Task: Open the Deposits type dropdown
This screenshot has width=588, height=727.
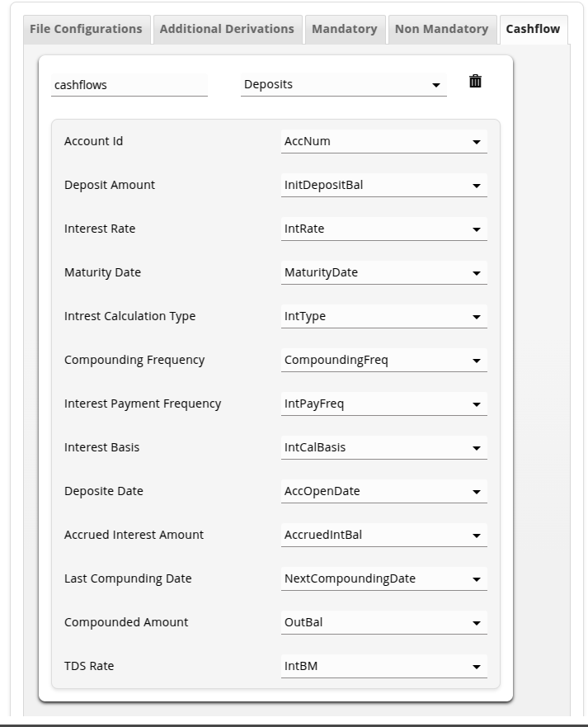Action: click(x=343, y=84)
